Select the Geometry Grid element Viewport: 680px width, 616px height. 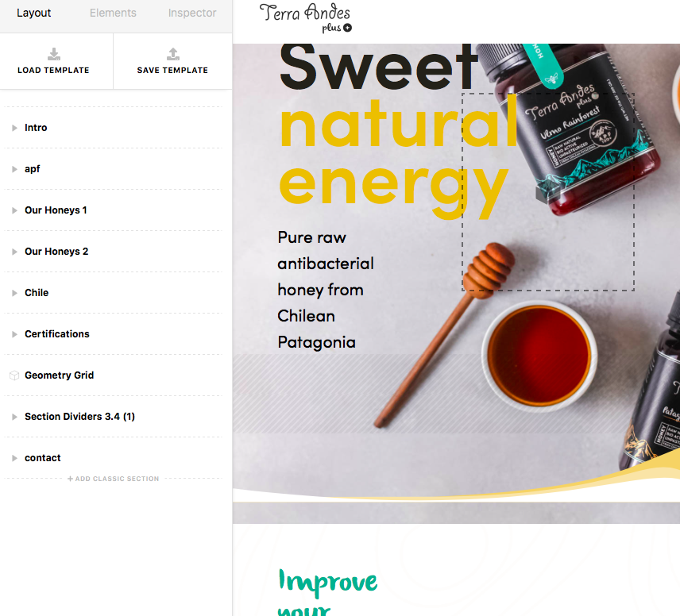click(59, 375)
